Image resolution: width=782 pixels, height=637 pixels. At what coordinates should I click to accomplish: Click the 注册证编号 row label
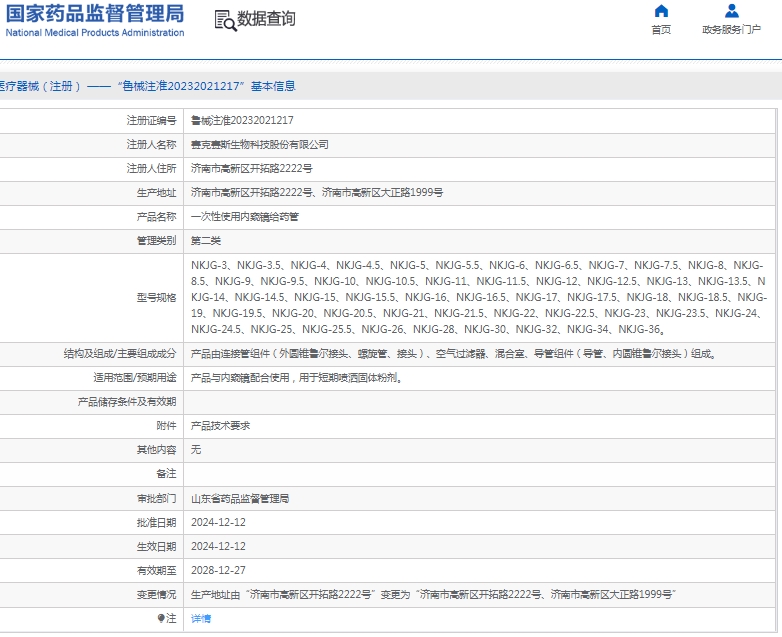[151, 120]
